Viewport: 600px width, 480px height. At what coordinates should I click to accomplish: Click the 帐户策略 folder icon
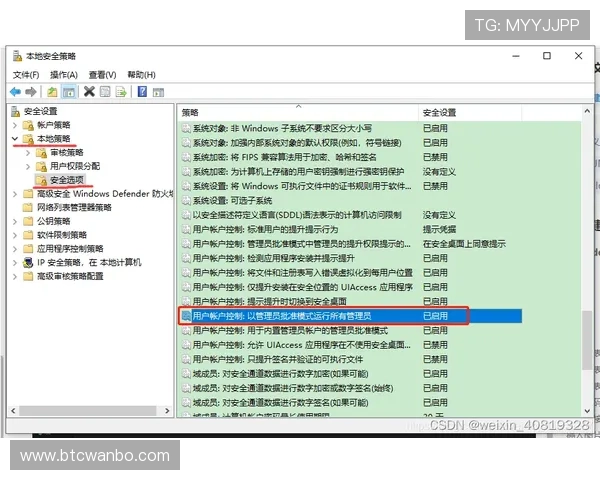28,125
